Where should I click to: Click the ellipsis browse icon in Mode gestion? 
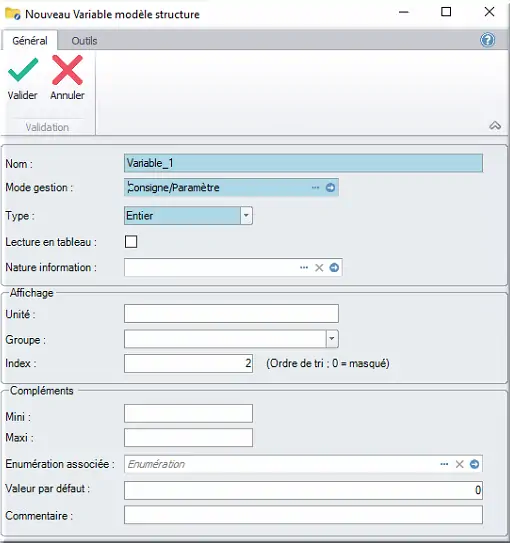(x=315, y=188)
